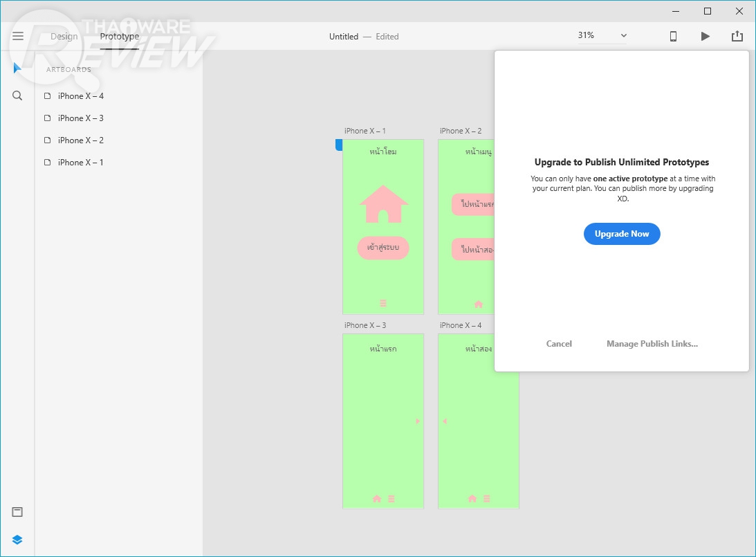Click the menu icon at bottom of iPhone X – 4
The image size is (756, 557).
[x=486, y=499]
